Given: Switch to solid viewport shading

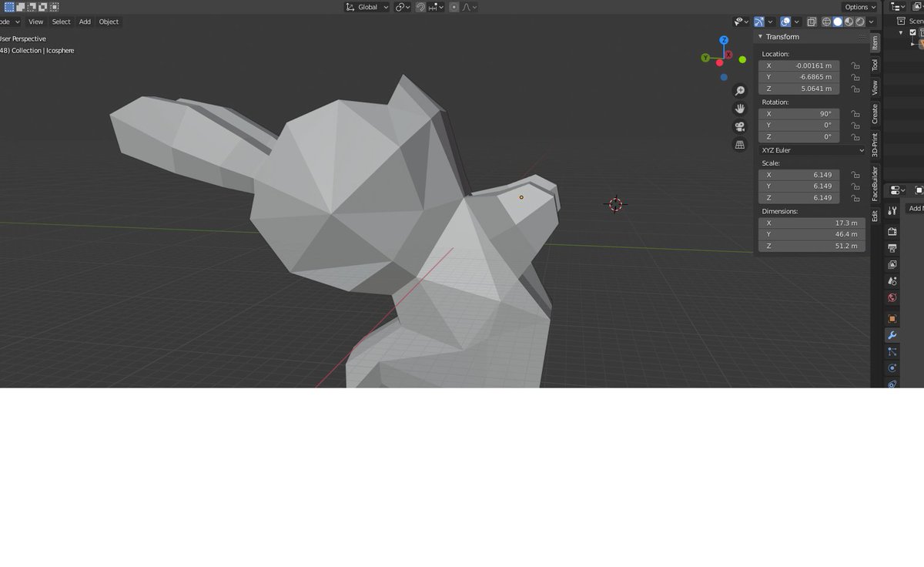Looking at the screenshot, I should 838,22.
